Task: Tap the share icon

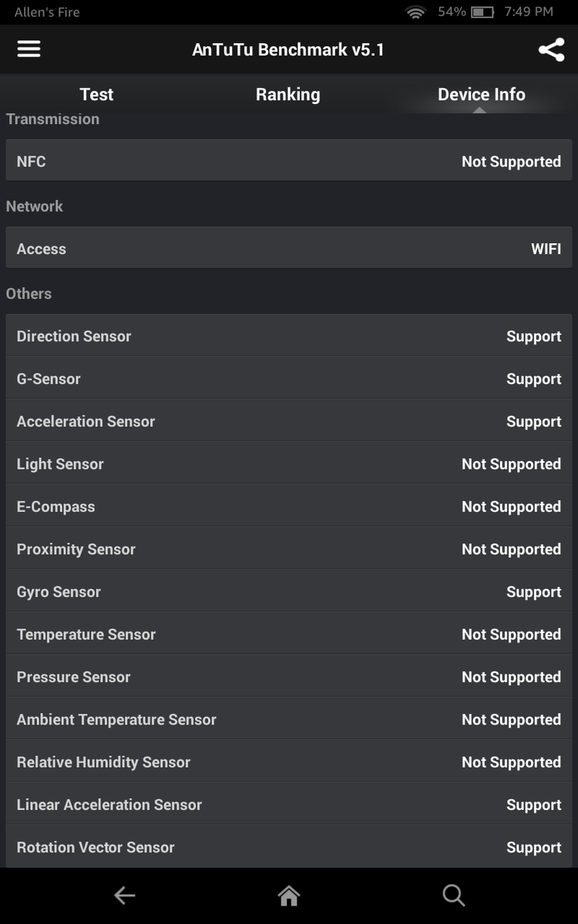Action: [551, 50]
